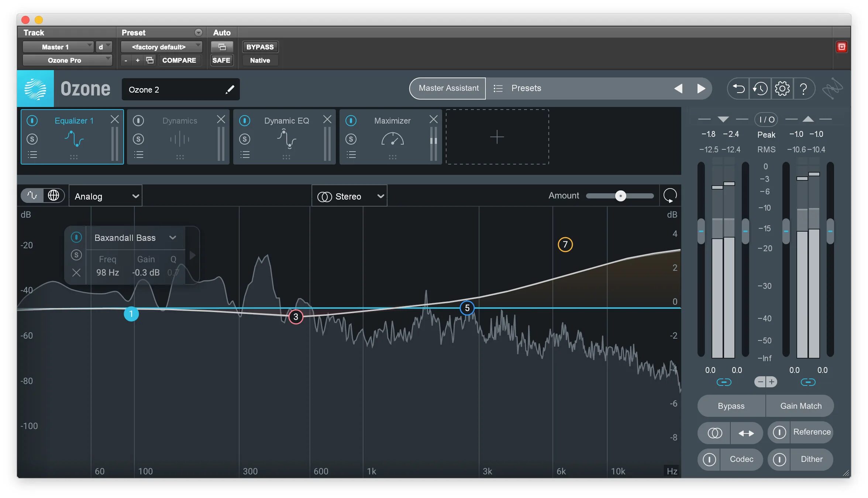The height and width of the screenshot is (498, 868).
Task: Select EQ curve view icon
Action: tap(32, 195)
